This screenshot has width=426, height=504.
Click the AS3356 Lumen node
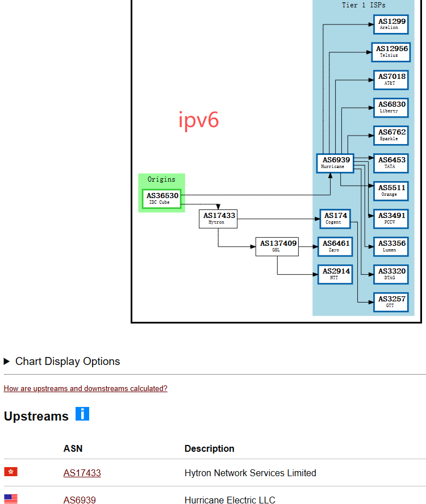[391, 246]
